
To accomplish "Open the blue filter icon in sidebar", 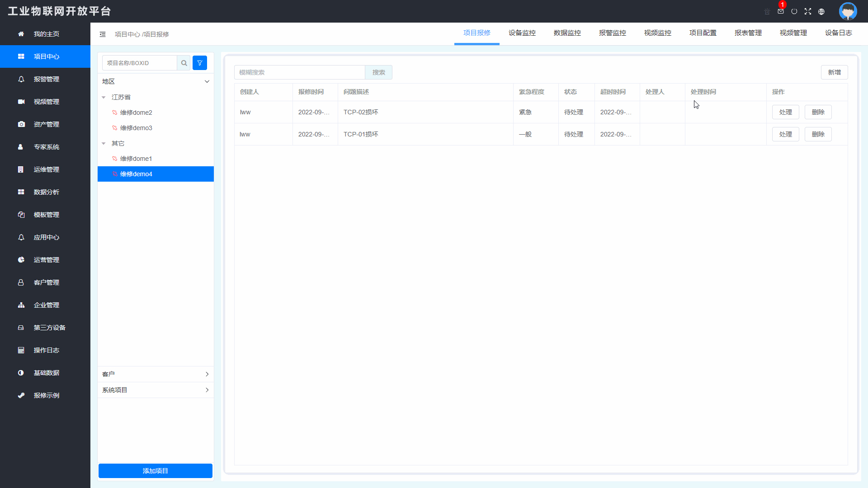I will [199, 63].
